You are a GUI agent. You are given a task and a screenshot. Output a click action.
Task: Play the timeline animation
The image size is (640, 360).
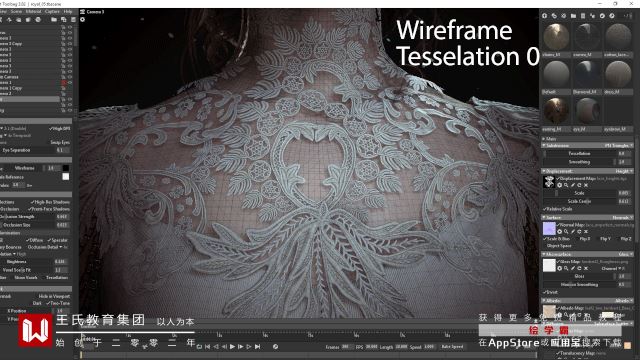(x=232, y=347)
